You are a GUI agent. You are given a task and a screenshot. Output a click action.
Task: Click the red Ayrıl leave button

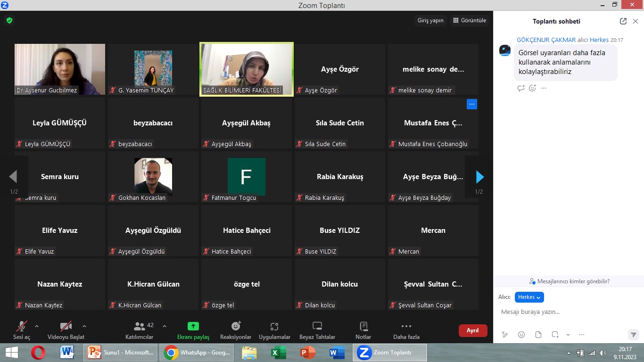(472, 330)
